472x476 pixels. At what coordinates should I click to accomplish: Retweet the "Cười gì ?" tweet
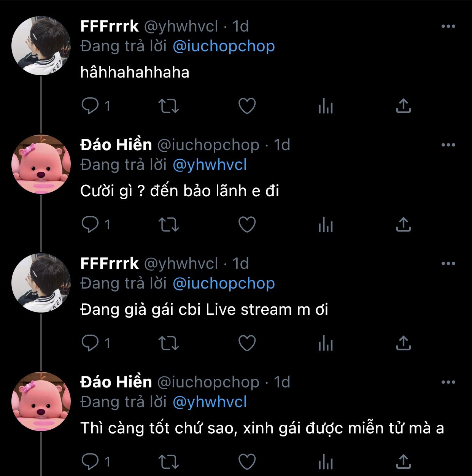coord(168,225)
